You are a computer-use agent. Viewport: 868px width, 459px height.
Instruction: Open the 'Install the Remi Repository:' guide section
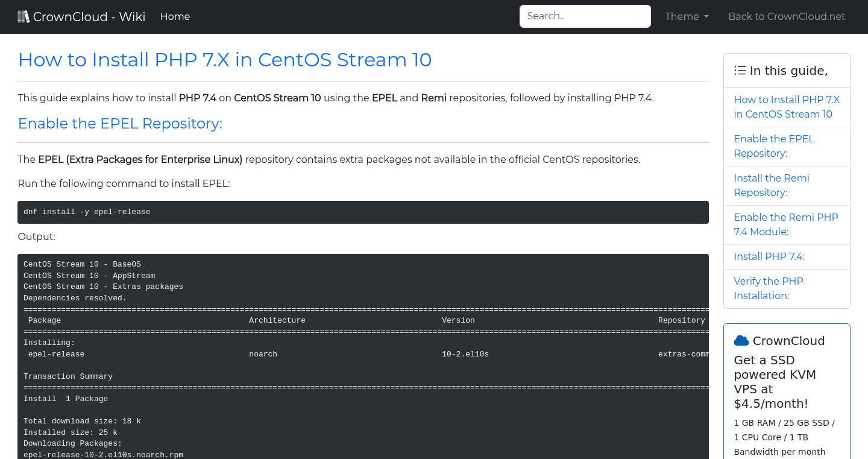pyautogui.click(x=772, y=185)
